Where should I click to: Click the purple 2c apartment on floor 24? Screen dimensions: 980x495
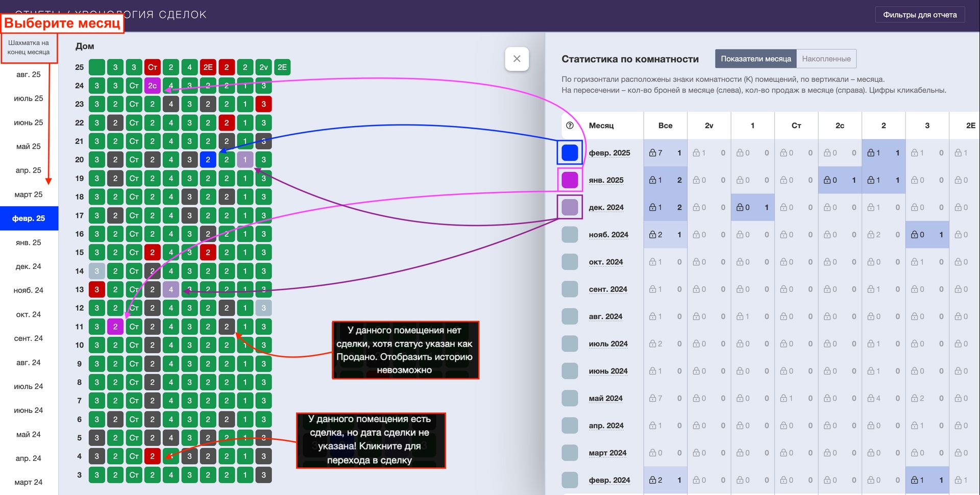(152, 86)
